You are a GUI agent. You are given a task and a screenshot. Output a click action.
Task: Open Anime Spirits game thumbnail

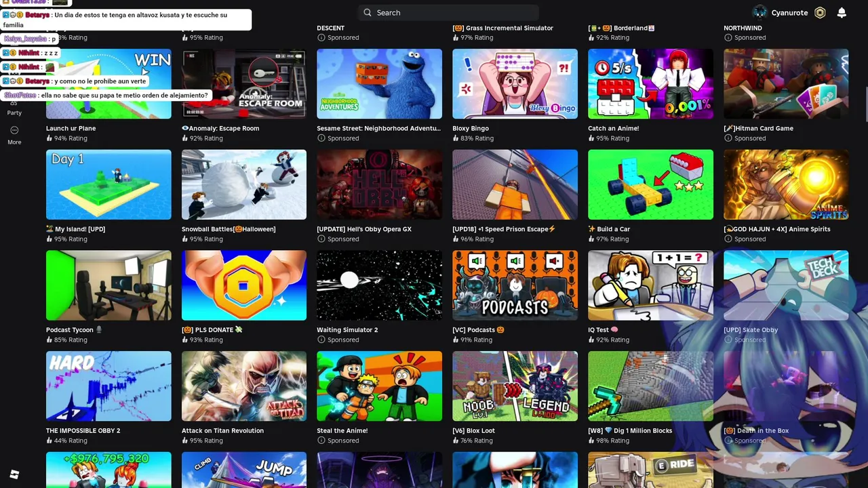786,184
